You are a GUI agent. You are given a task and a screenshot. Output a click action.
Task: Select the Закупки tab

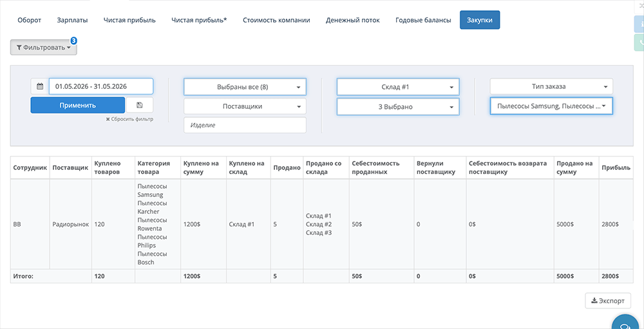(480, 20)
